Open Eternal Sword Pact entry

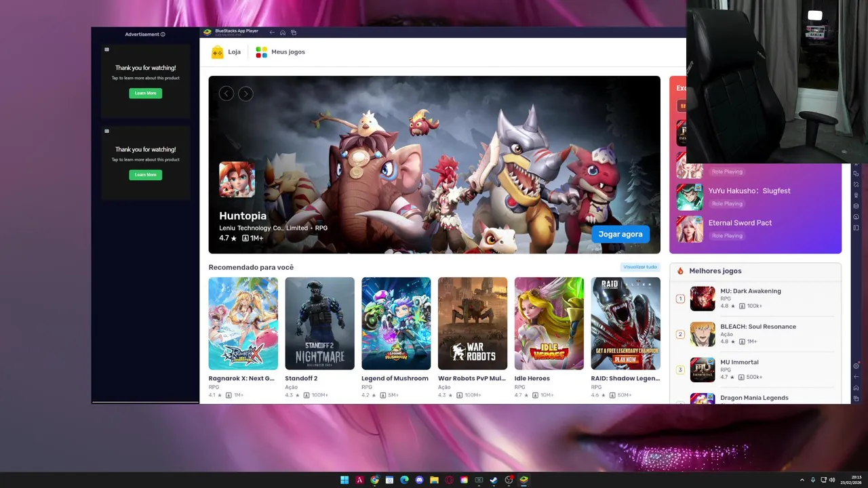point(755,229)
